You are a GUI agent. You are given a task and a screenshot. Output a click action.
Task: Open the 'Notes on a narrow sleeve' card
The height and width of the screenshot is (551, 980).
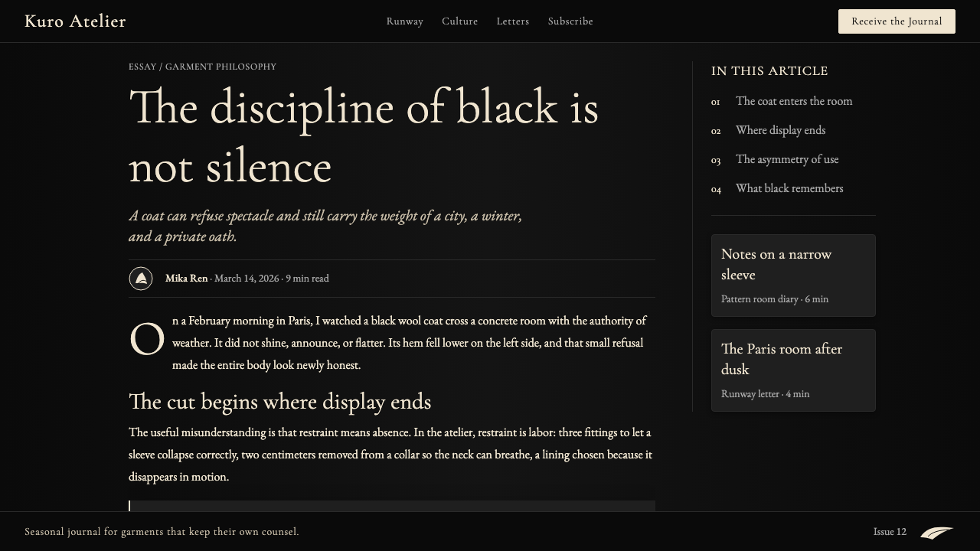coord(793,275)
